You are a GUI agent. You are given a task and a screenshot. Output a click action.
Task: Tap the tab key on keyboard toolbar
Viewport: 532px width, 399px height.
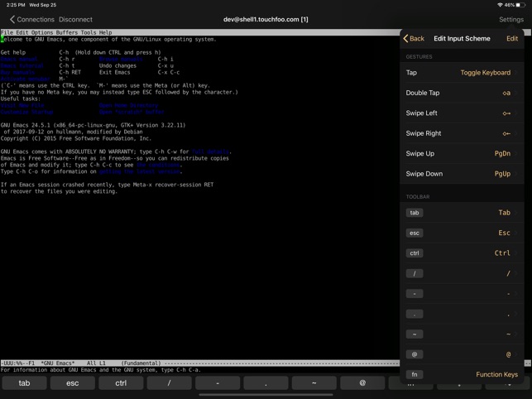coord(24,383)
